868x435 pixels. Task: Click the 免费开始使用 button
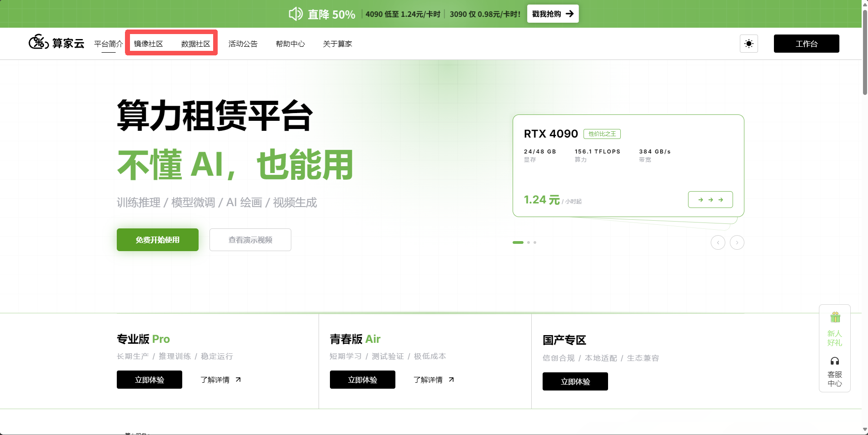coord(158,240)
